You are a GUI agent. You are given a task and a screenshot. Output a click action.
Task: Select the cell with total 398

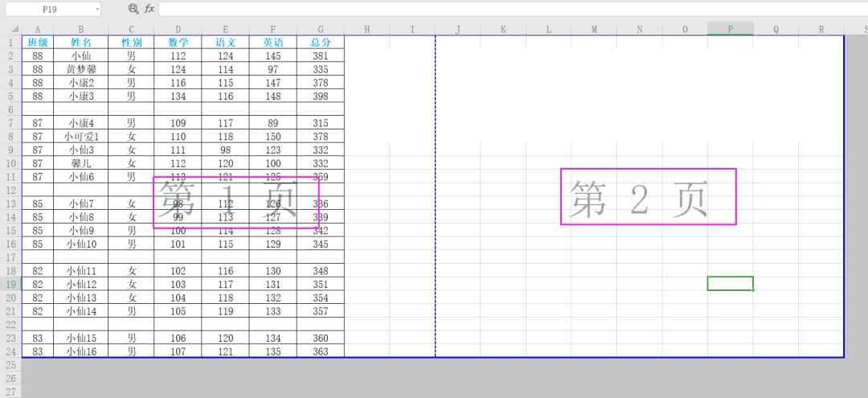coord(320,96)
